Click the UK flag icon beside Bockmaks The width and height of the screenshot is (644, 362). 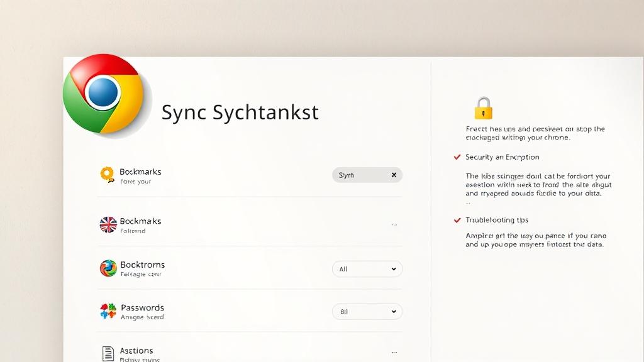108,224
